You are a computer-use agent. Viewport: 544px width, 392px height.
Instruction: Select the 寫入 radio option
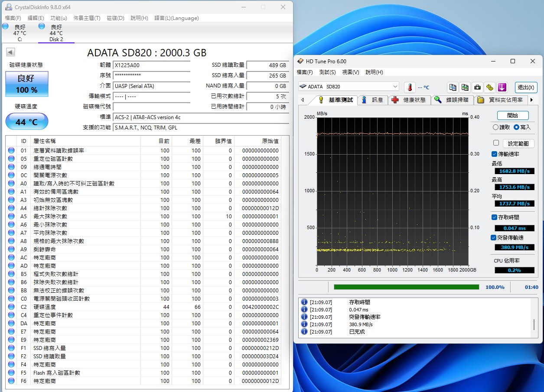click(522, 127)
